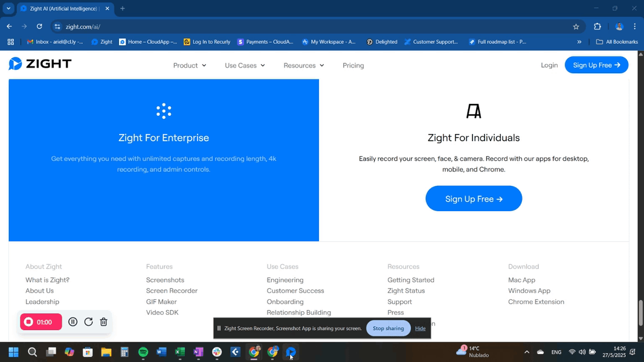This screenshot has width=644, height=362.
Task: Go back to the previous page
Action: pyautogui.click(x=9, y=27)
